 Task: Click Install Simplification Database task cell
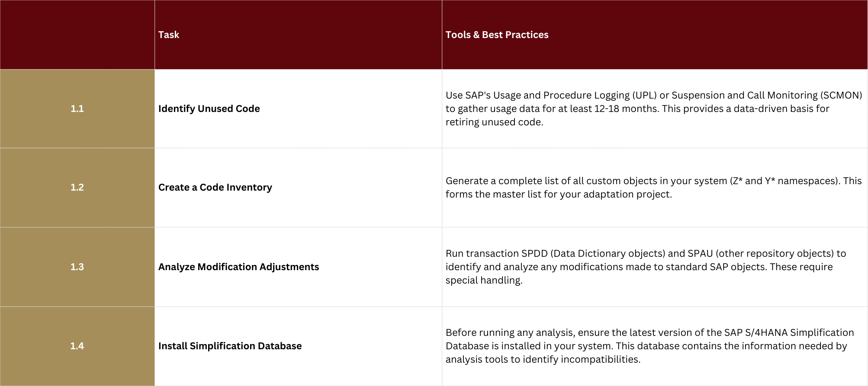230,346
